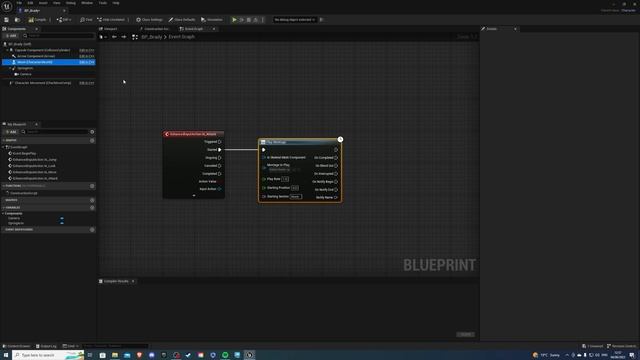Open the File menu
This screenshot has width=640, height=360.
click(x=19, y=3)
